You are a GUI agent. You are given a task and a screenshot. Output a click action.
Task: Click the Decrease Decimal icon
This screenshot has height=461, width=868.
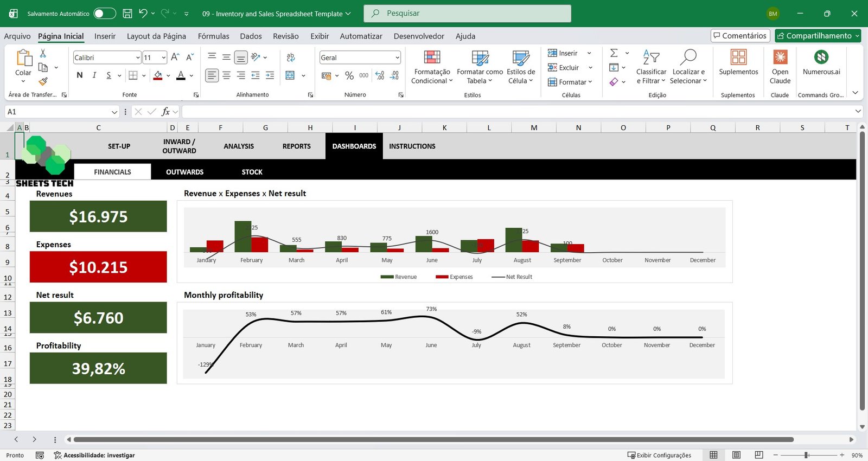click(394, 75)
